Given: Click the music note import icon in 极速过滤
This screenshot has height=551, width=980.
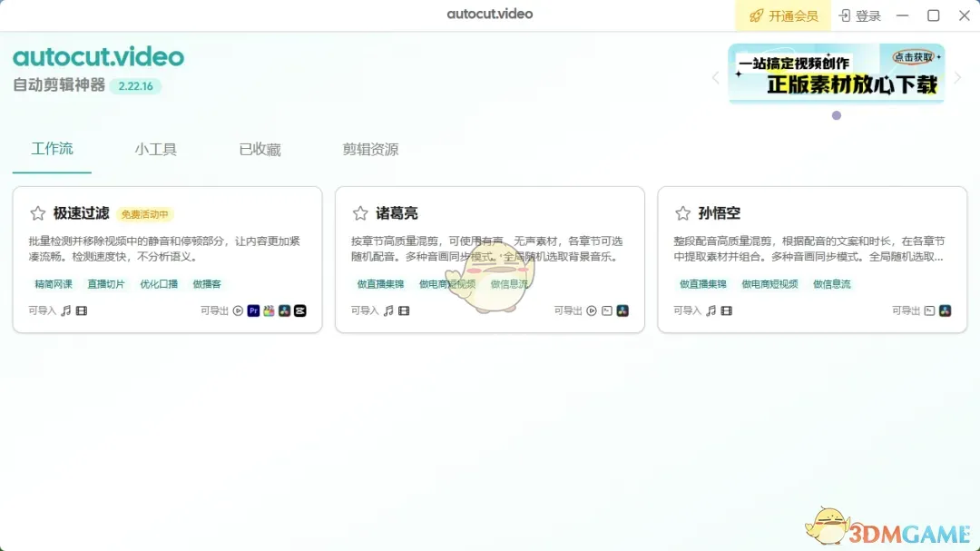Looking at the screenshot, I should (x=65, y=310).
